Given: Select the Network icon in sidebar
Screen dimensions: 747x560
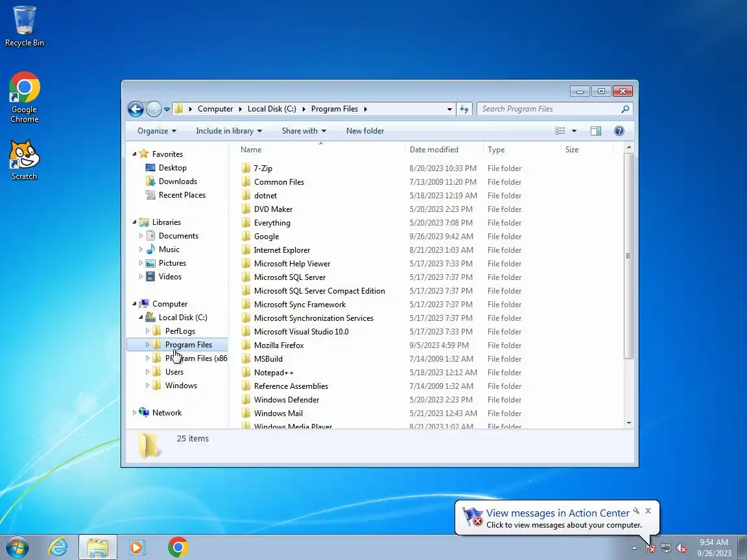Looking at the screenshot, I should pos(144,412).
